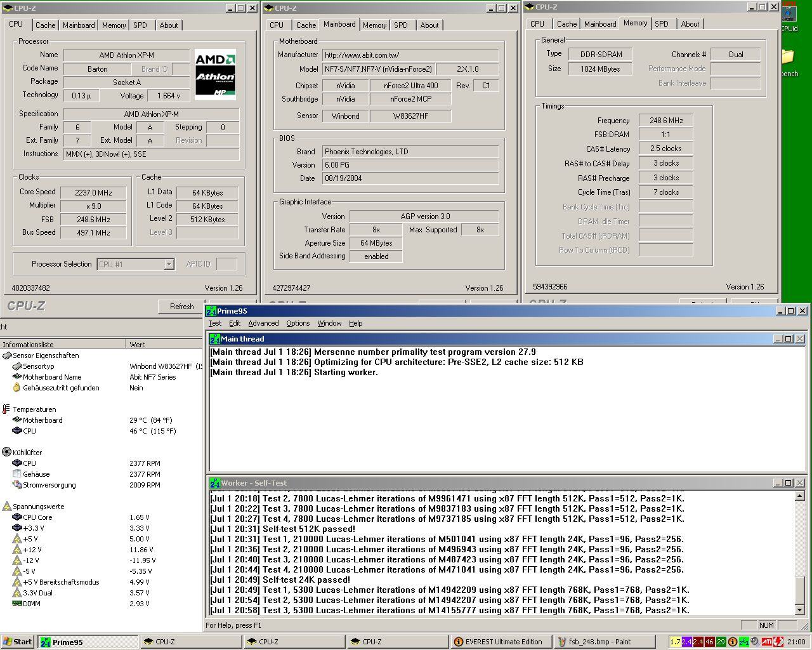Screen dimensions: 812x650
Task: Switch to EVEREST Ultimate Edition in taskbar
Action: 500,642
